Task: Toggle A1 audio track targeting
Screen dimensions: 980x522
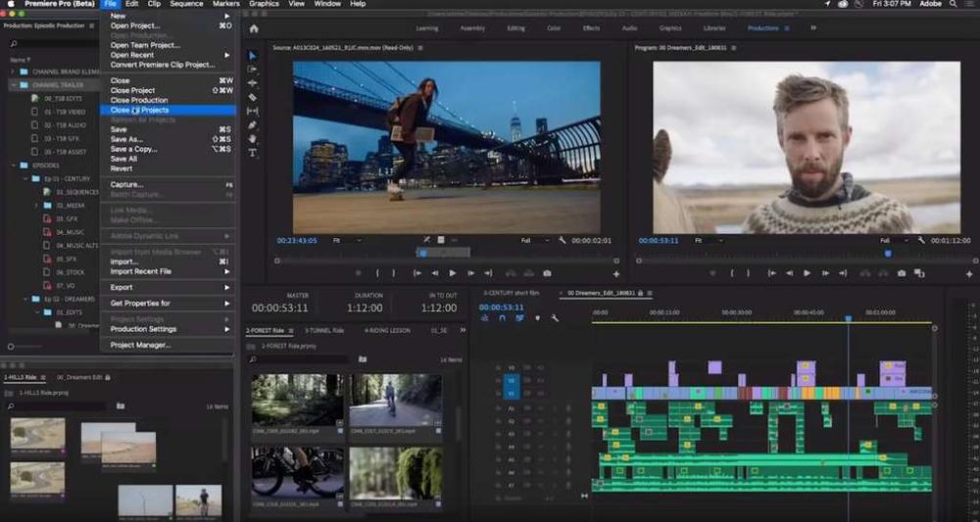Action: [x=512, y=408]
